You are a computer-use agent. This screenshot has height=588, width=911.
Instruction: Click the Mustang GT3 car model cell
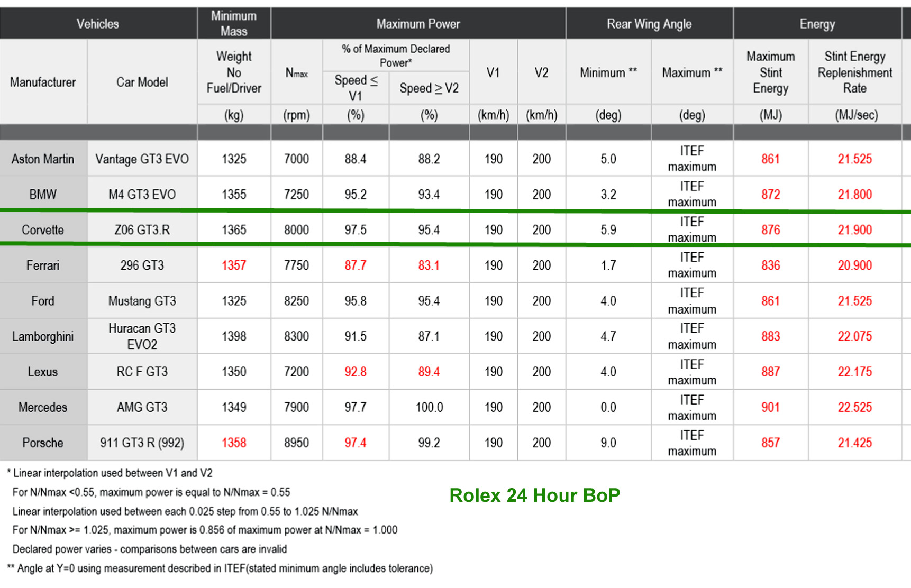pyautogui.click(x=142, y=301)
